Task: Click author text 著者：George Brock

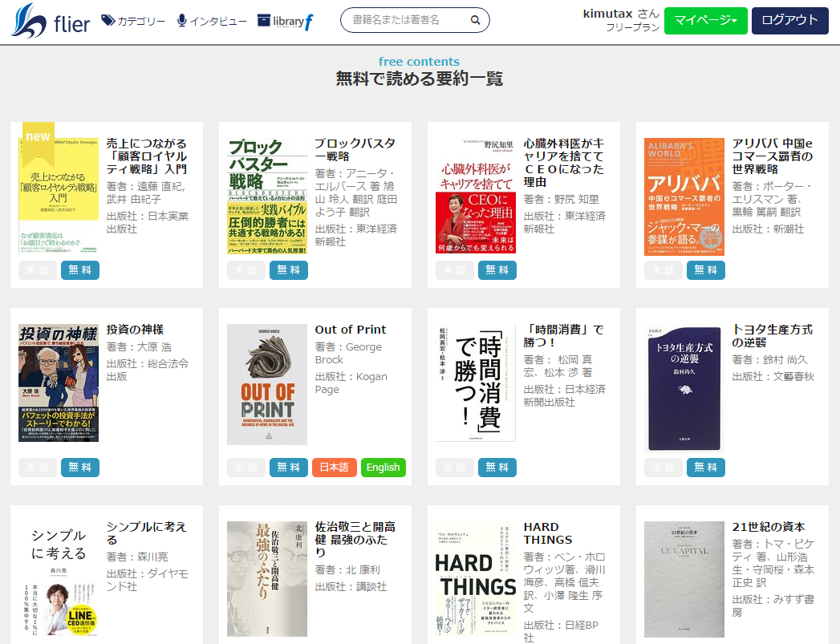Action: pyautogui.click(x=348, y=354)
